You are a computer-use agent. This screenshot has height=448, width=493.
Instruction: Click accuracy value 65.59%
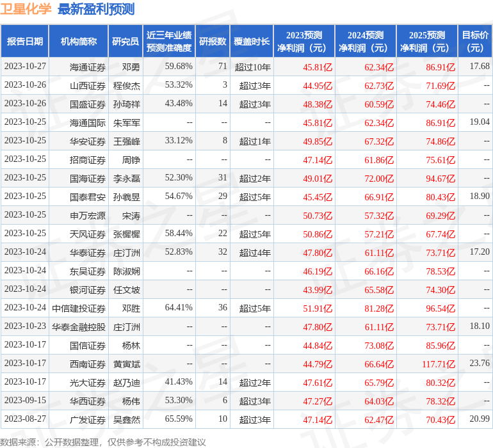point(179,419)
